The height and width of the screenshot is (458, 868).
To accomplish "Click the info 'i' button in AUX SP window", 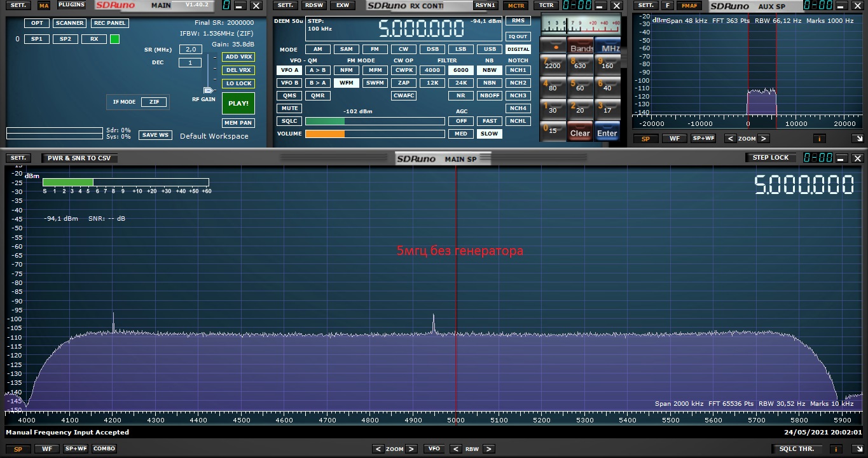I will (819, 138).
